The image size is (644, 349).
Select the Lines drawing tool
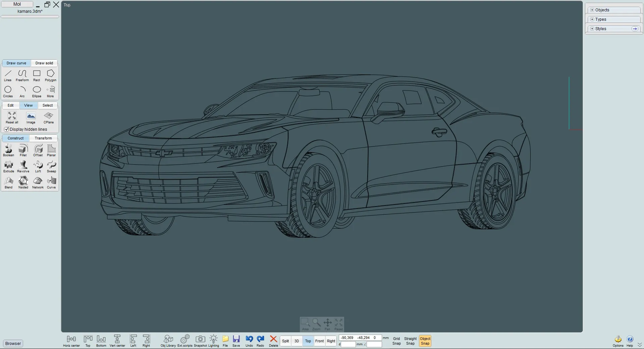click(x=8, y=75)
